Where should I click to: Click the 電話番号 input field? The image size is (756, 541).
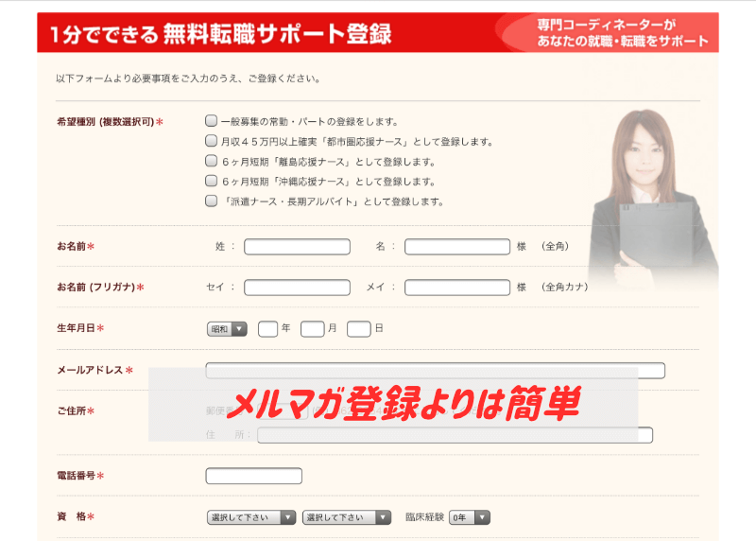click(253, 476)
